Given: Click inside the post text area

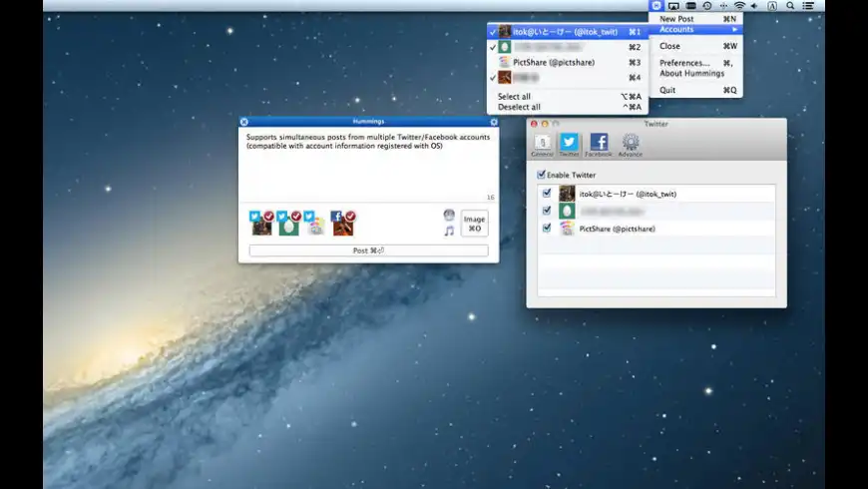Looking at the screenshot, I should pyautogui.click(x=369, y=165).
